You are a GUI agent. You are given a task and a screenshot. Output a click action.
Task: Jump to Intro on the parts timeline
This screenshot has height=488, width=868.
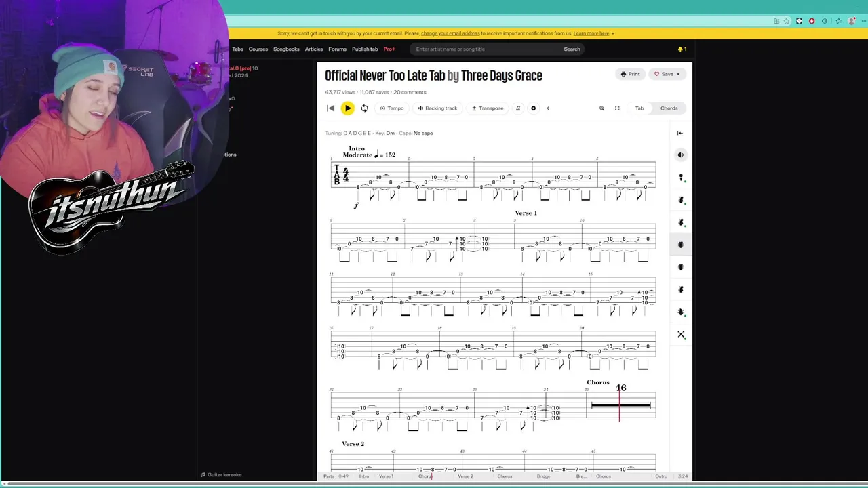click(364, 476)
